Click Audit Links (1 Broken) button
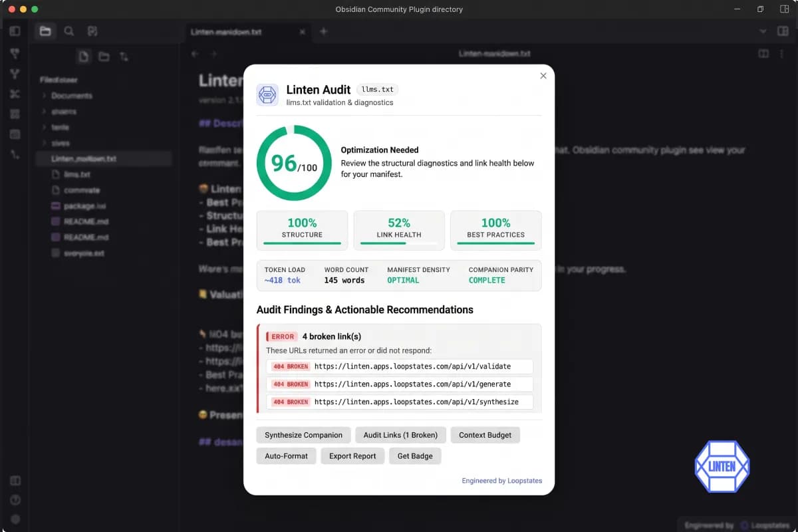Image resolution: width=798 pixels, height=532 pixels. tap(400, 435)
